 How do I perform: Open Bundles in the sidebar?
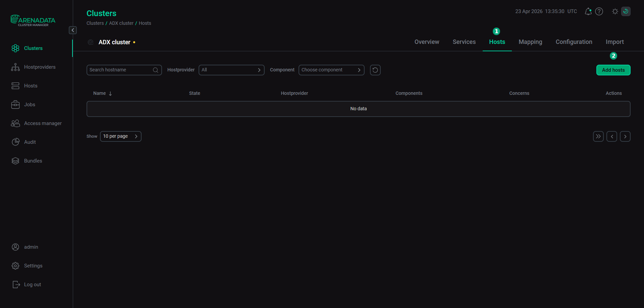(x=33, y=161)
